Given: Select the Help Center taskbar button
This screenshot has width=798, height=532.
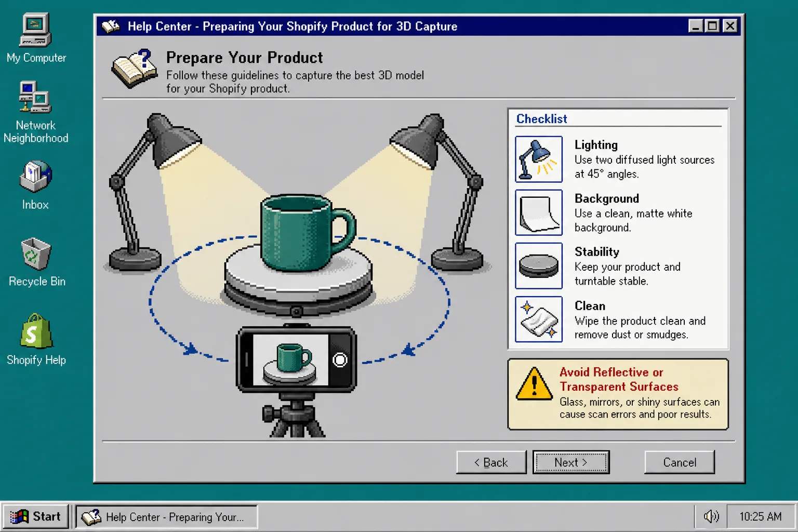Looking at the screenshot, I should [x=167, y=517].
